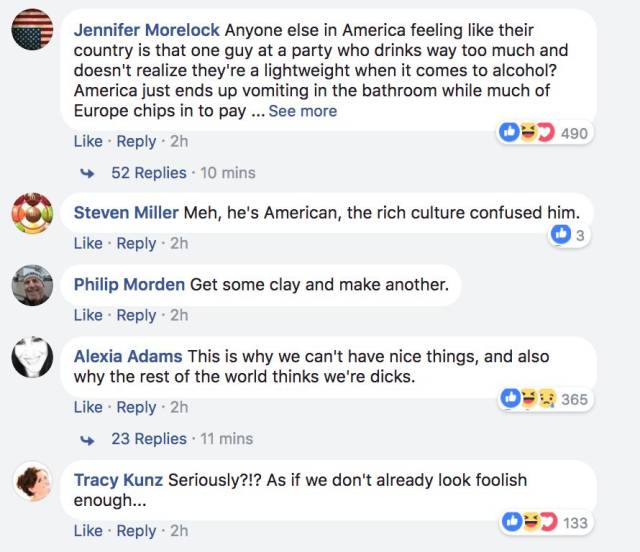The width and height of the screenshot is (640, 552).
Task: Like Philip Morden's comment
Action: pos(88,315)
